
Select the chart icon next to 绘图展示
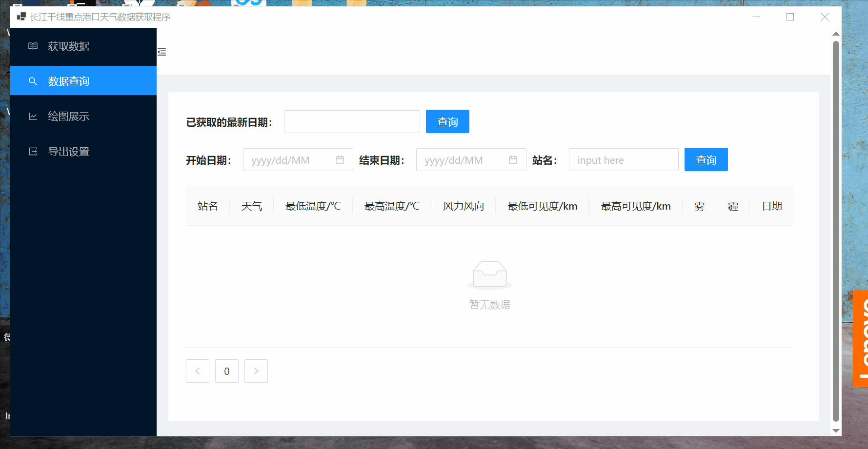(33, 116)
